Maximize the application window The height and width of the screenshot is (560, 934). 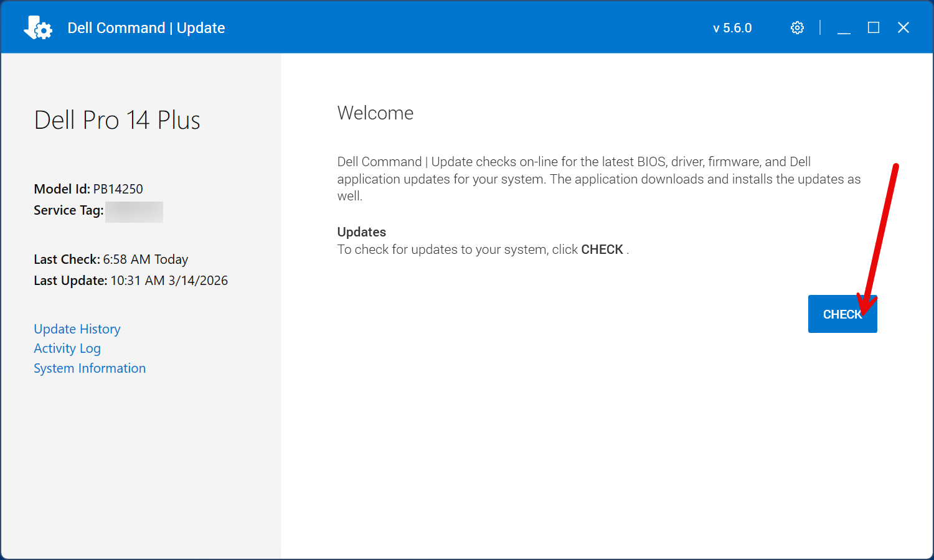(x=874, y=28)
